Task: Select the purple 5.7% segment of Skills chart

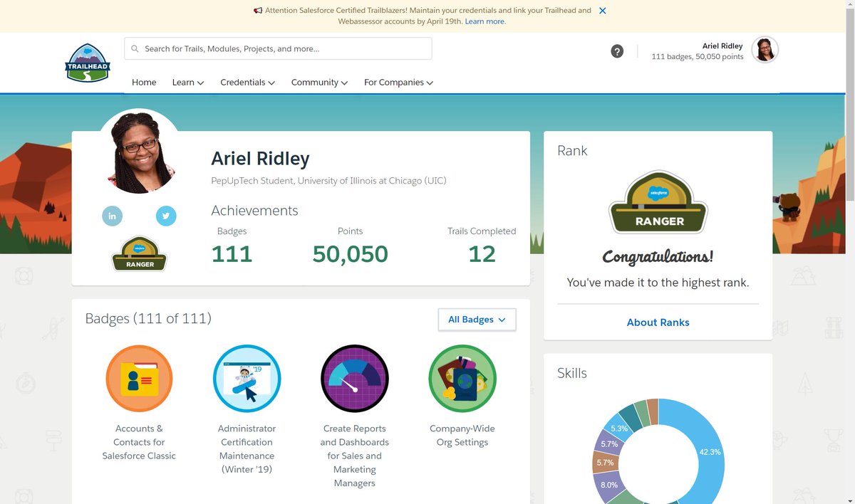Action: tap(609, 443)
